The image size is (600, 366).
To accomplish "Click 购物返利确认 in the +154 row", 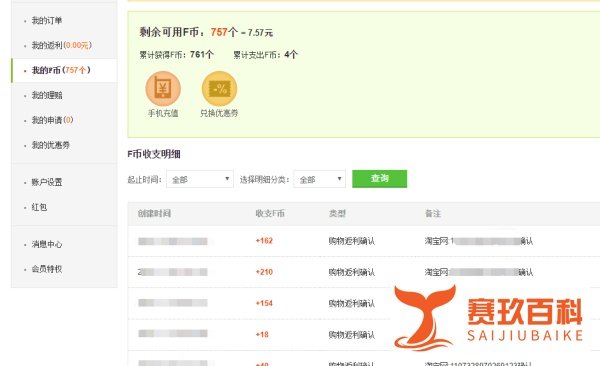I will pyautogui.click(x=352, y=304).
